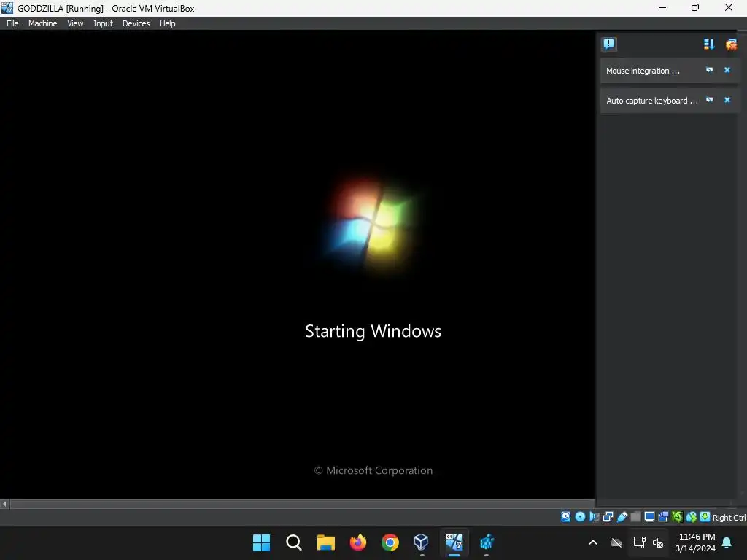Open the Devices menu
This screenshot has height=560, width=747.
click(x=136, y=23)
